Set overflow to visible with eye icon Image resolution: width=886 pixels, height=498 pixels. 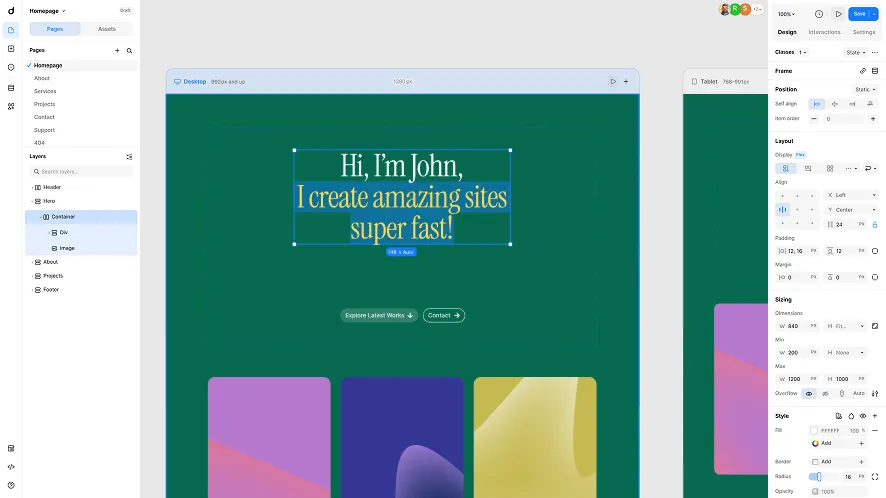click(809, 393)
